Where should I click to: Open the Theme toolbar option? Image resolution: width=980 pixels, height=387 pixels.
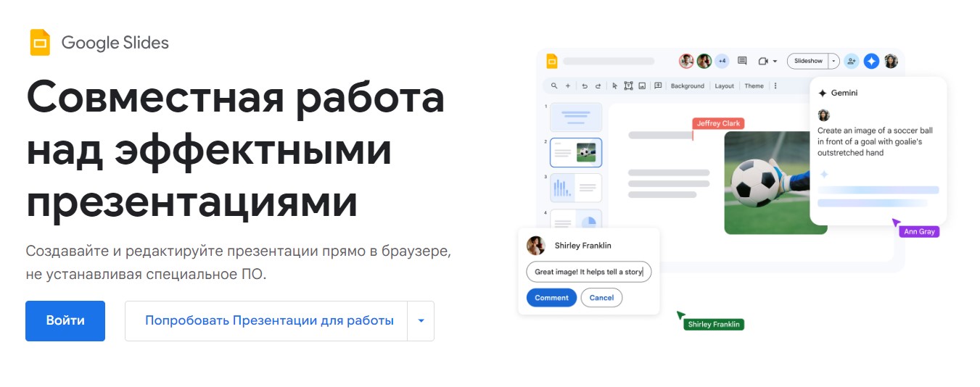click(754, 86)
